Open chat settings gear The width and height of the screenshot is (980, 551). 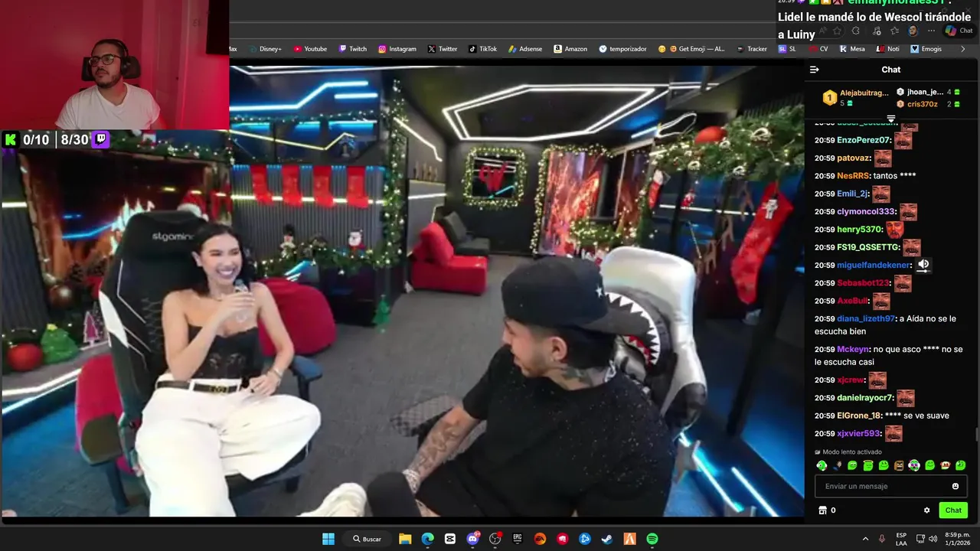pos(926,510)
